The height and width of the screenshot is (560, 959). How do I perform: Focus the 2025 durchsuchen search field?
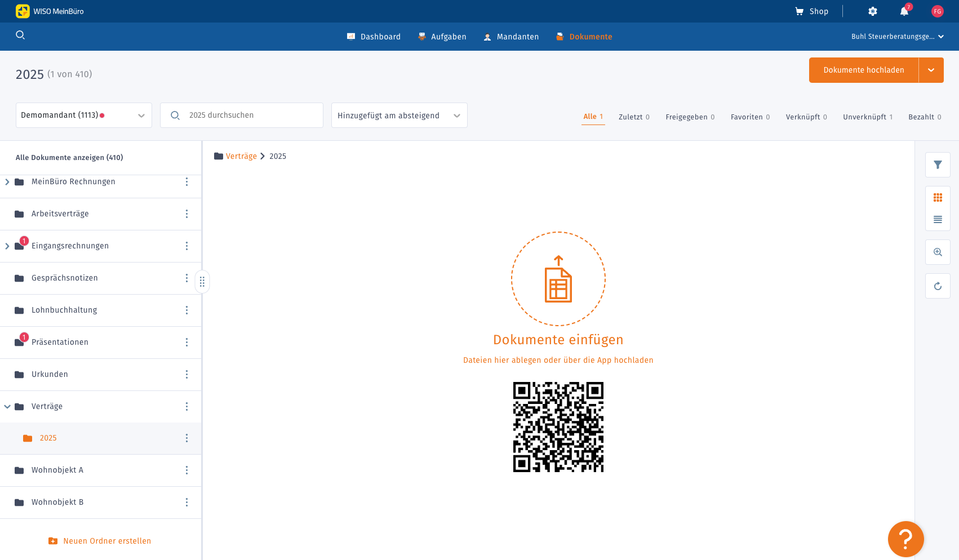point(242,115)
